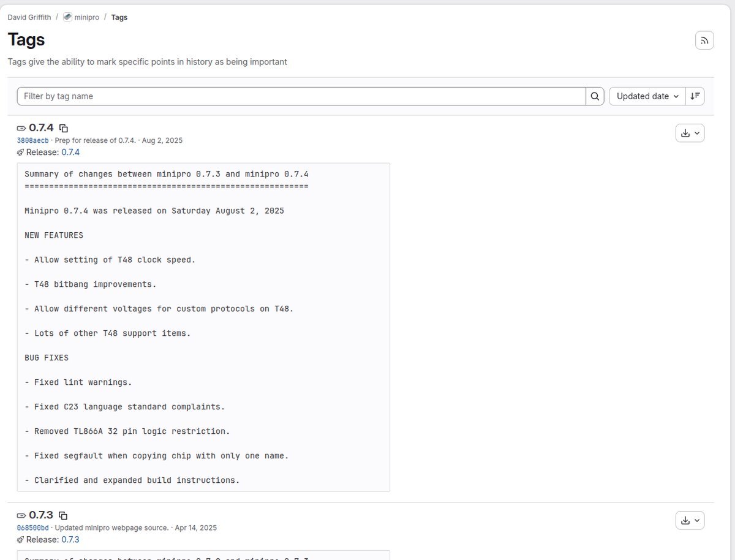
Task: Click minipro project avatar icon in breadcrumb
Action: [x=67, y=17]
